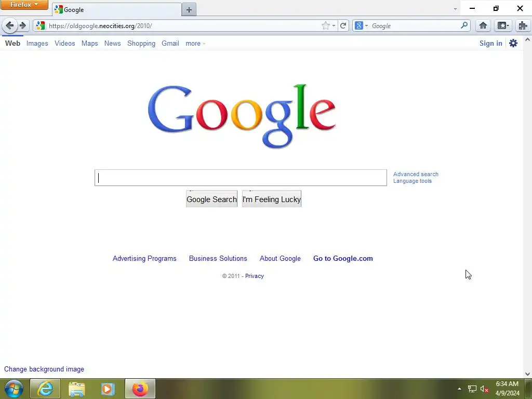Go forward with the forward arrow
Image resolution: width=532 pixels, height=399 pixels.
click(23, 25)
